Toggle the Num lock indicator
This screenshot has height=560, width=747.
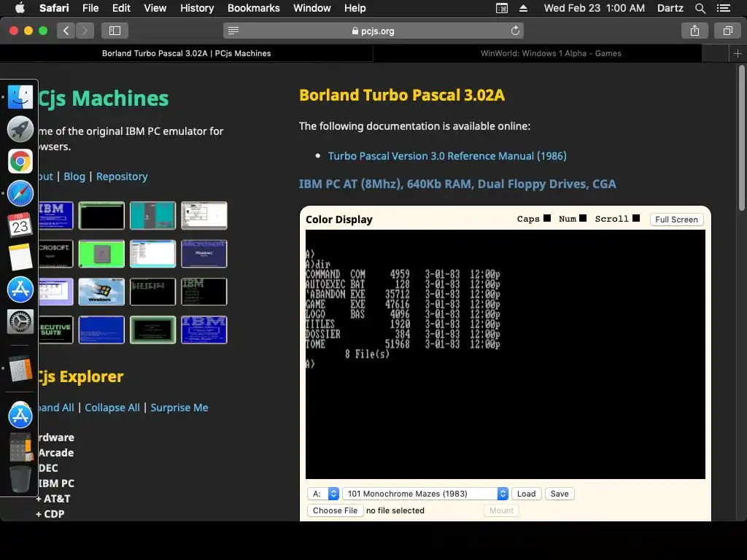pos(583,218)
